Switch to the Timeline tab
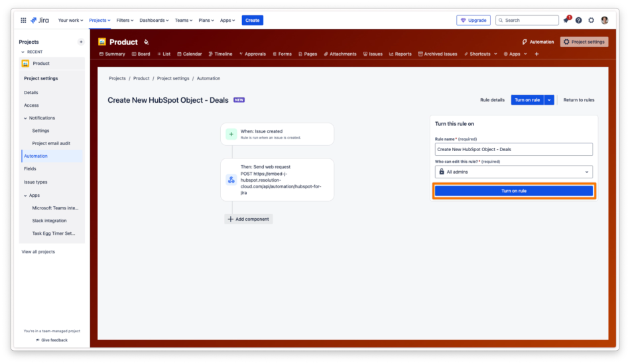Screen dimensions: 630x364 (220, 54)
